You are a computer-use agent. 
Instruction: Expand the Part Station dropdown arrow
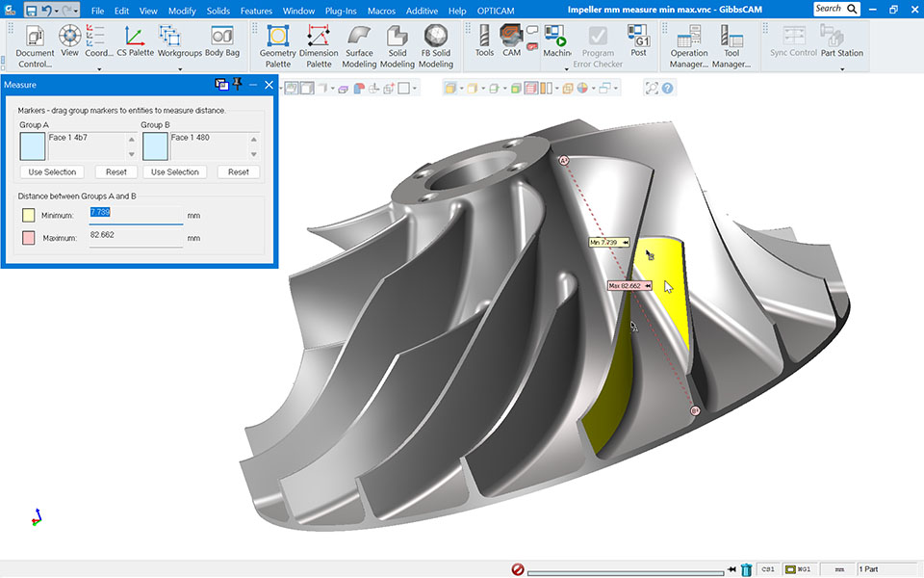pos(841,68)
